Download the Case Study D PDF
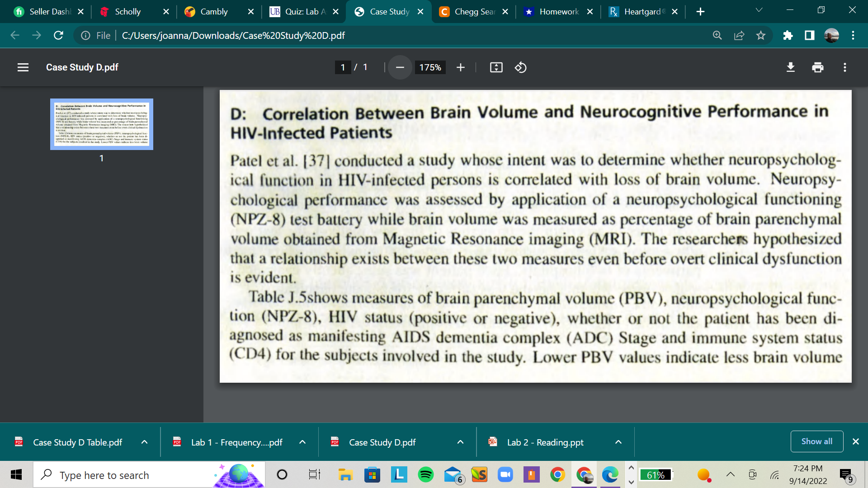Image resolution: width=868 pixels, height=488 pixels. click(x=790, y=67)
